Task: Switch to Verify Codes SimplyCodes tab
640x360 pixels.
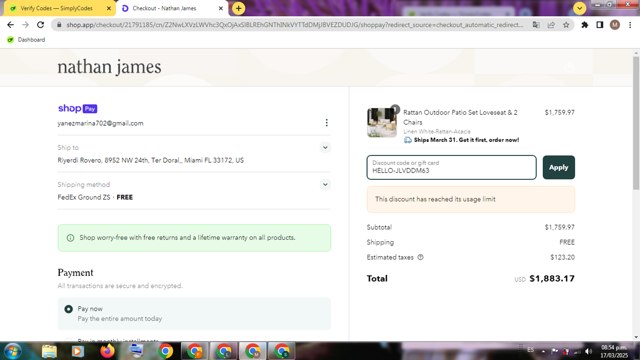Action: click(56, 8)
